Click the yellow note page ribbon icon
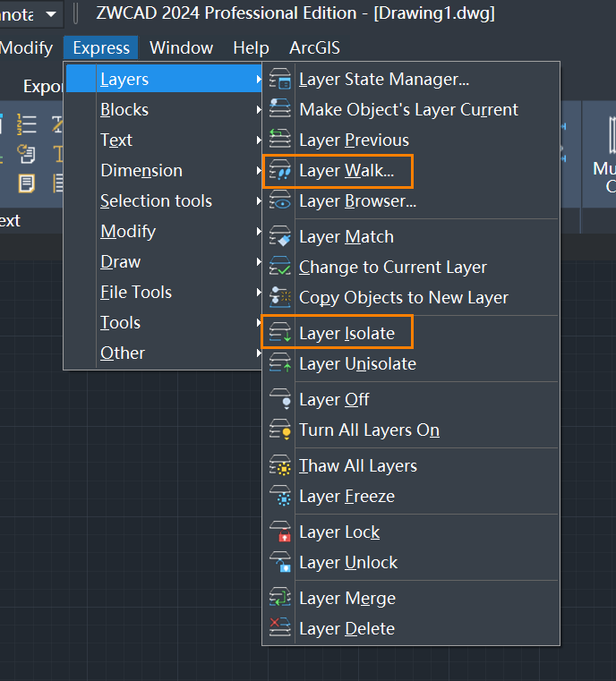616x681 pixels. [27, 183]
